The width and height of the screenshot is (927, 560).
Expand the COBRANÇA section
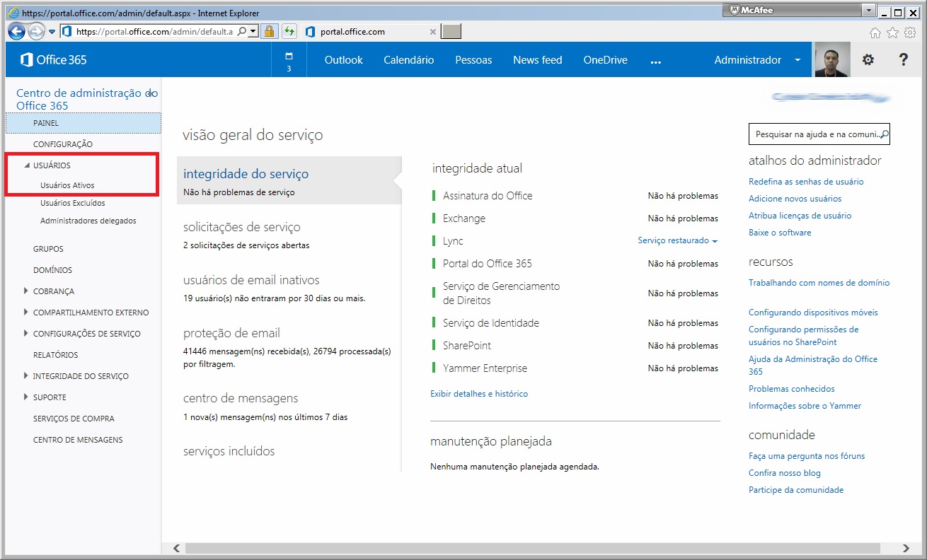coord(26,291)
